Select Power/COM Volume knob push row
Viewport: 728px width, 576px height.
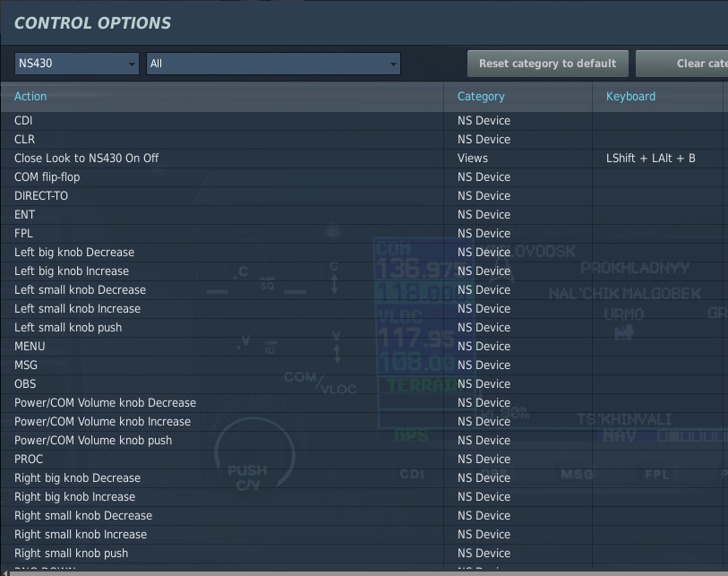point(93,440)
